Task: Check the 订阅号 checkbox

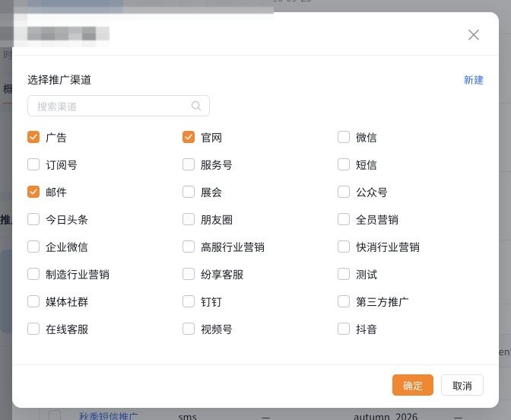Action: tap(33, 164)
